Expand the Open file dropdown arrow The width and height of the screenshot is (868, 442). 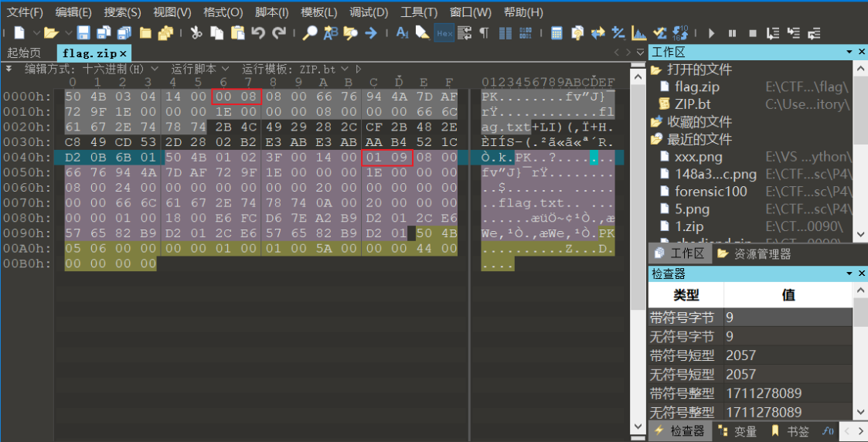(x=68, y=33)
